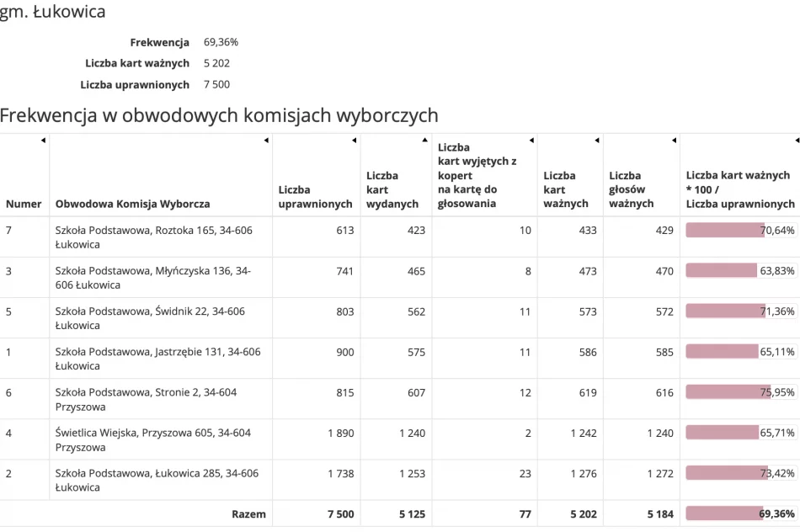Click the sort arrow on Liczba kart wyjętych column
The width and height of the screenshot is (800, 532).
531,141
